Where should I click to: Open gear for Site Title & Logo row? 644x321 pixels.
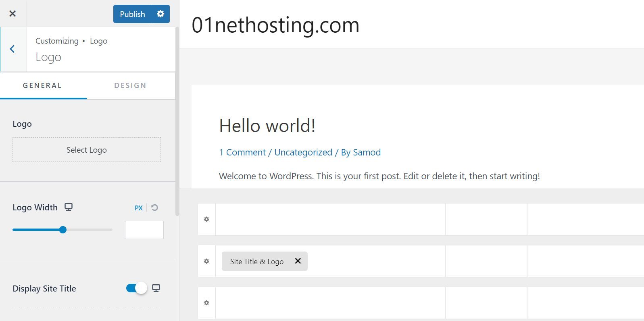coord(206,261)
